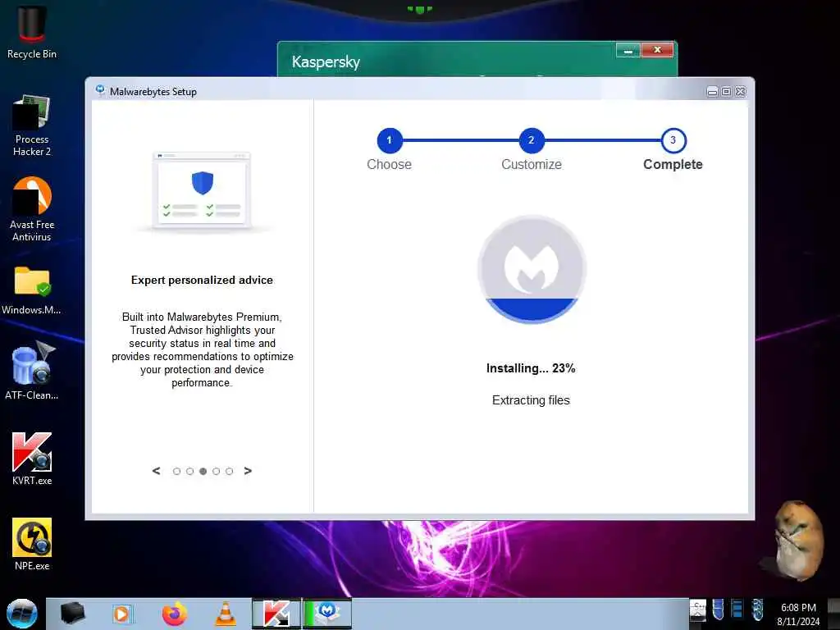Launch Firefox from the taskbar
This screenshot has width=840, height=630.
175,614
